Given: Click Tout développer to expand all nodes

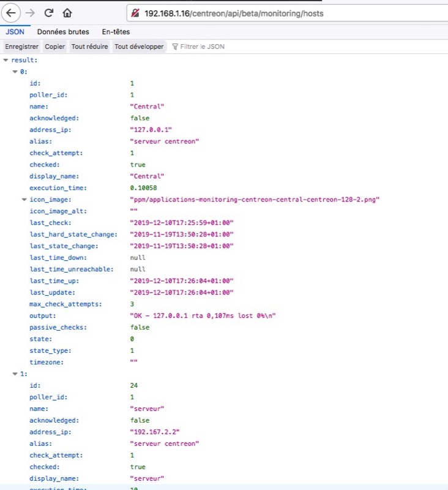Looking at the screenshot, I should click(139, 47).
